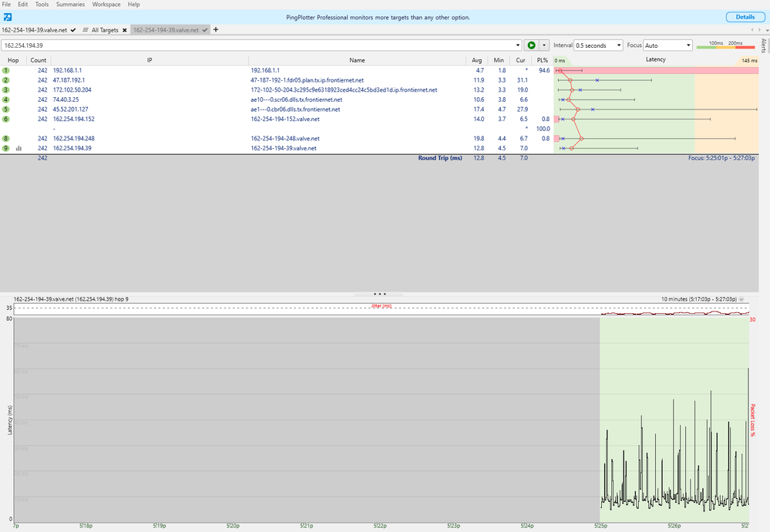Click the Name column header

point(357,60)
